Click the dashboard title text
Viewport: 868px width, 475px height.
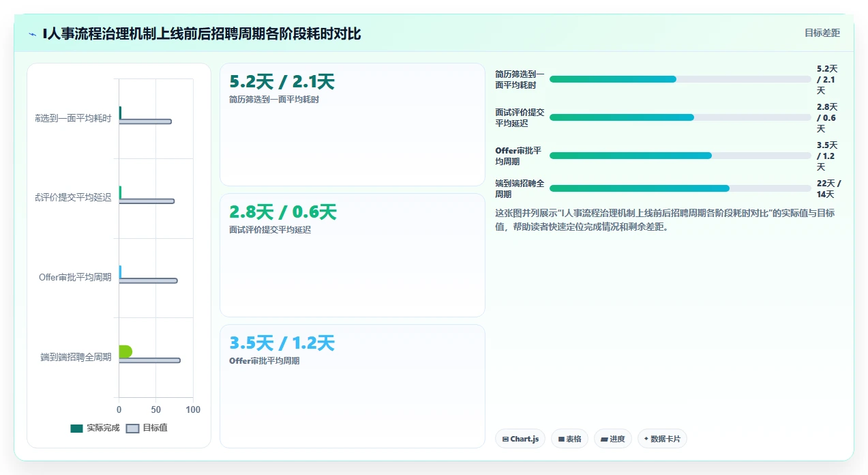coord(202,33)
